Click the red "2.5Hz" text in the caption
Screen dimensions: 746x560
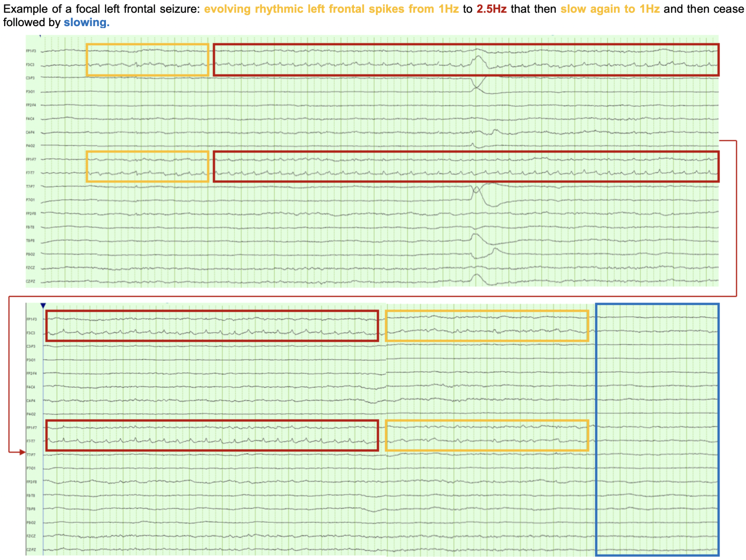click(x=491, y=9)
